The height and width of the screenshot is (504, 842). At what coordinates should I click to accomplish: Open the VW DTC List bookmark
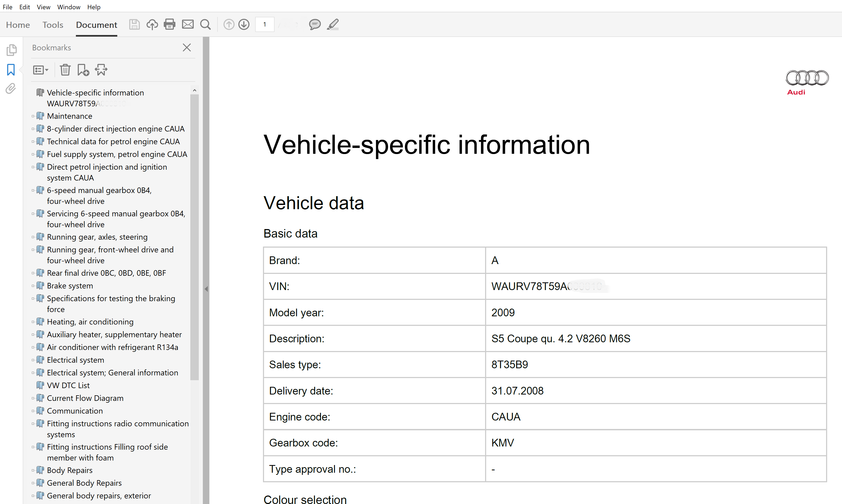[68, 385]
